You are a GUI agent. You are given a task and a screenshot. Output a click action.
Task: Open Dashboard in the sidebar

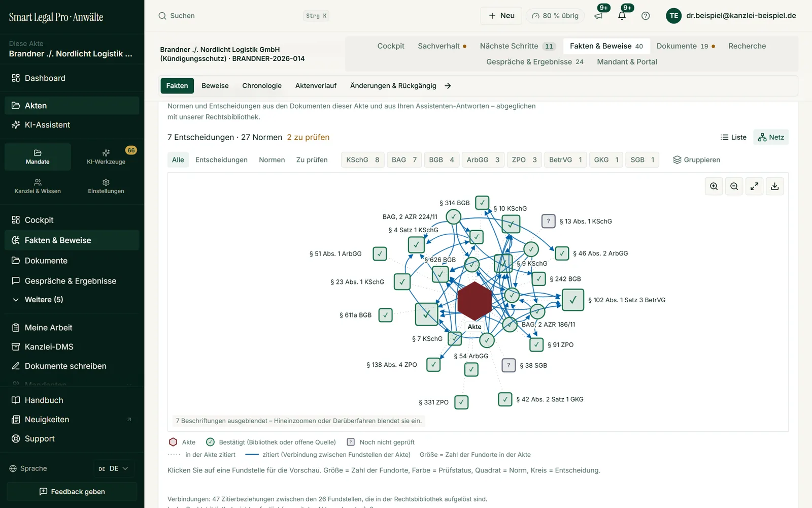(72, 78)
